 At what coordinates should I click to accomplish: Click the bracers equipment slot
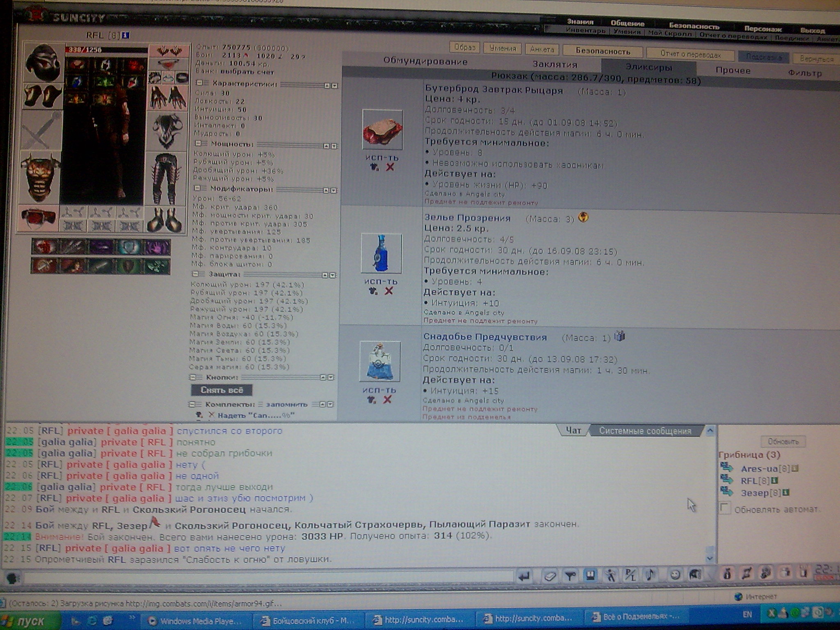(43, 96)
